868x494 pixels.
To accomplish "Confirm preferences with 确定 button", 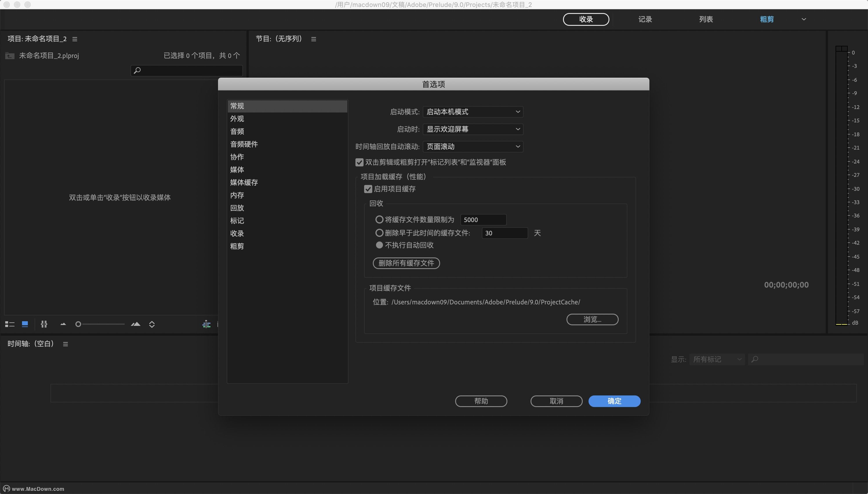I will pyautogui.click(x=614, y=401).
